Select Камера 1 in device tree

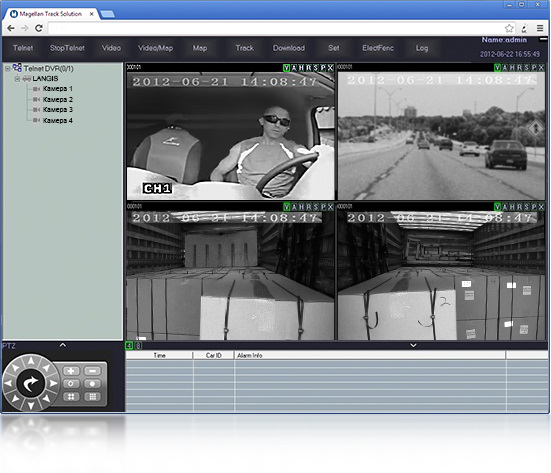pos(58,89)
